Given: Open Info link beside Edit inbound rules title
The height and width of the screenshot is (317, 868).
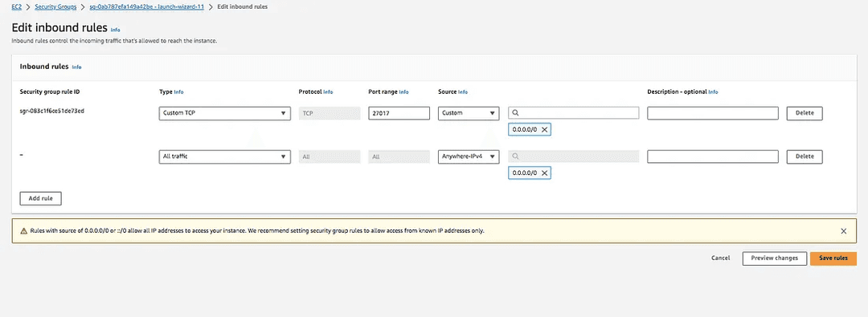Looking at the screenshot, I should tap(115, 30).
